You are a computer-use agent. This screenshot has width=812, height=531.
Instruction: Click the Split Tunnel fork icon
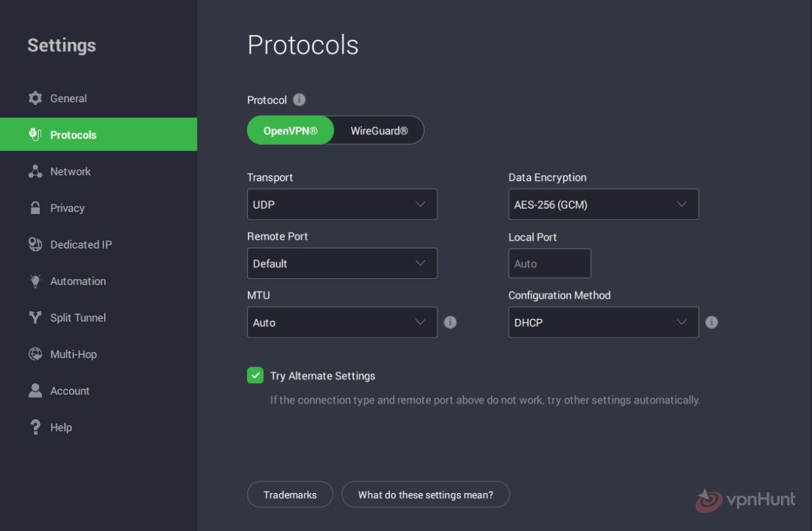pos(35,318)
